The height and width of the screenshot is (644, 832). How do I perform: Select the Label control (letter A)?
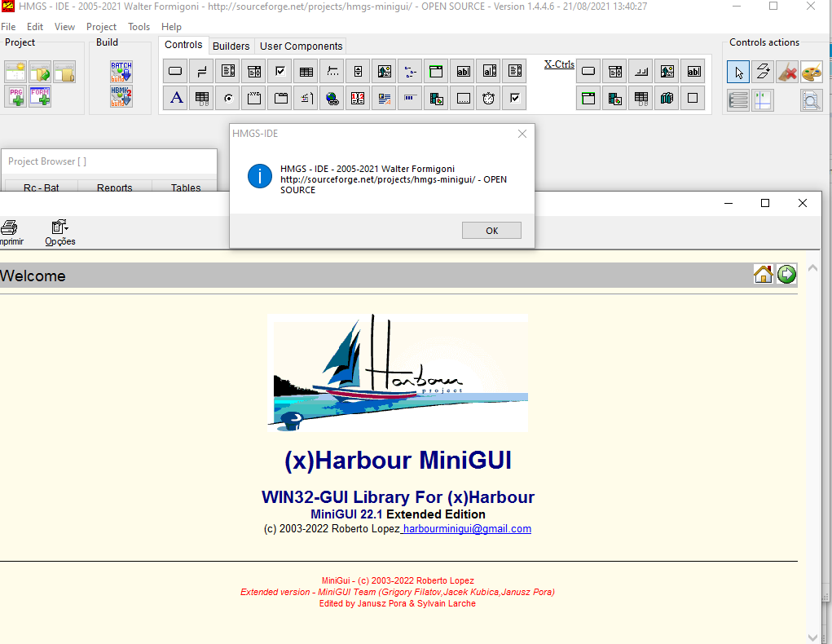pyautogui.click(x=175, y=99)
